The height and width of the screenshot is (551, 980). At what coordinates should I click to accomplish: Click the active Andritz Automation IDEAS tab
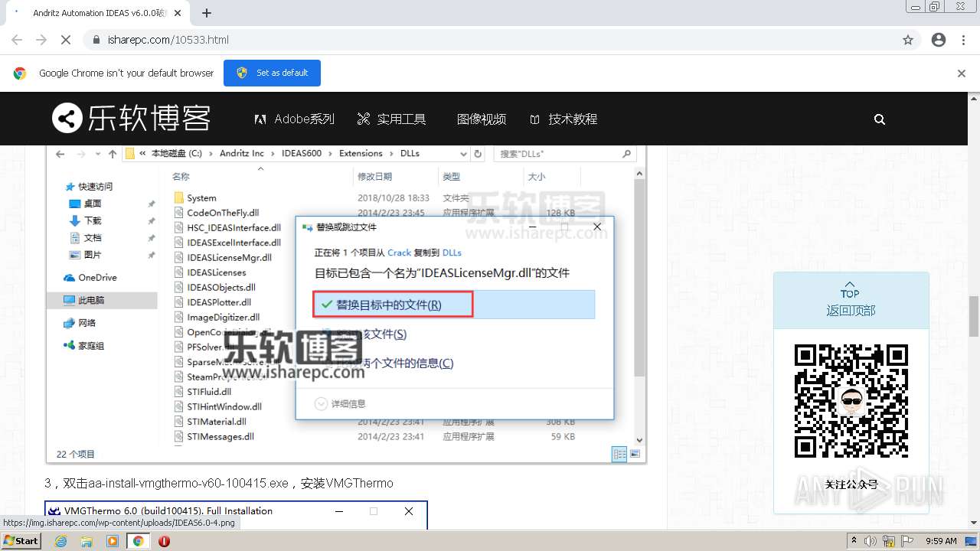click(x=96, y=13)
